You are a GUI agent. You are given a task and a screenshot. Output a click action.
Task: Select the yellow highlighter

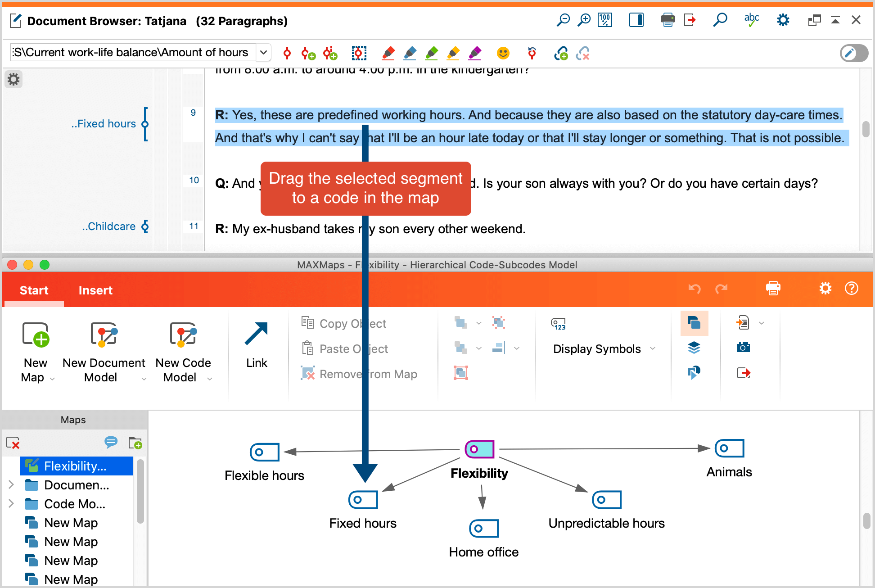pyautogui.click(x=453, y=54)
